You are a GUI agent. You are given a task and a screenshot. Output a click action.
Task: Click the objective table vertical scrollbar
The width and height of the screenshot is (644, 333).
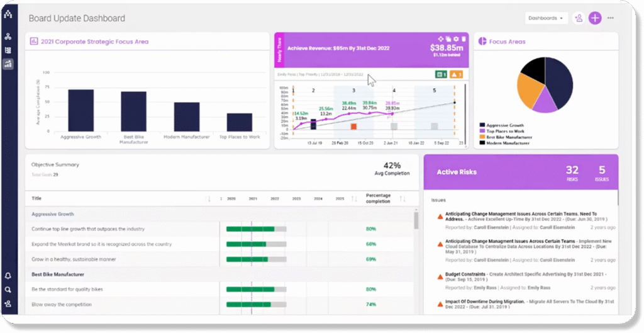(x=416, y=222)
